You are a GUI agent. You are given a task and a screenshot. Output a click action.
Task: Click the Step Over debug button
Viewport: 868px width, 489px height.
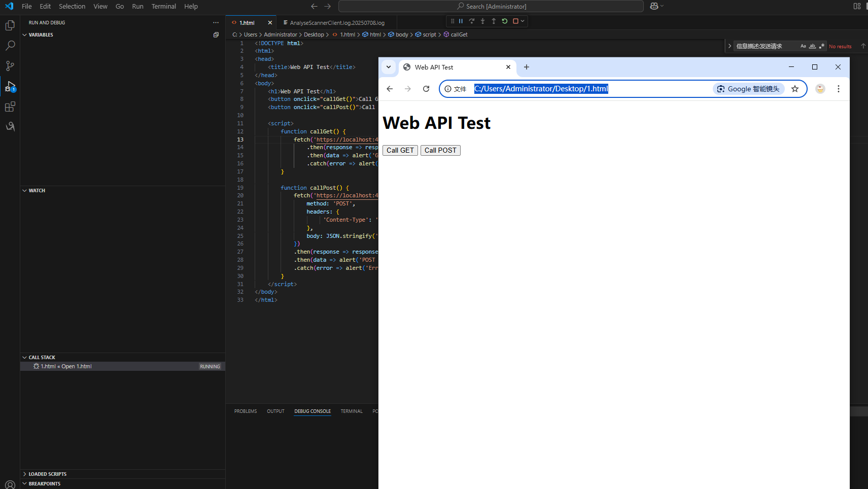472,21
